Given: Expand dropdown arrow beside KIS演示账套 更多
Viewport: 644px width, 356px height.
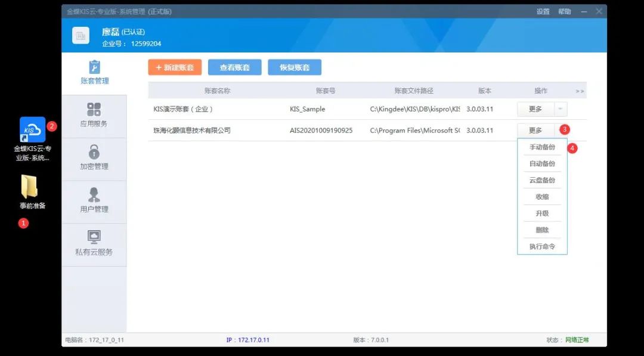Looking at the screenshot, I should pos(561,109).
